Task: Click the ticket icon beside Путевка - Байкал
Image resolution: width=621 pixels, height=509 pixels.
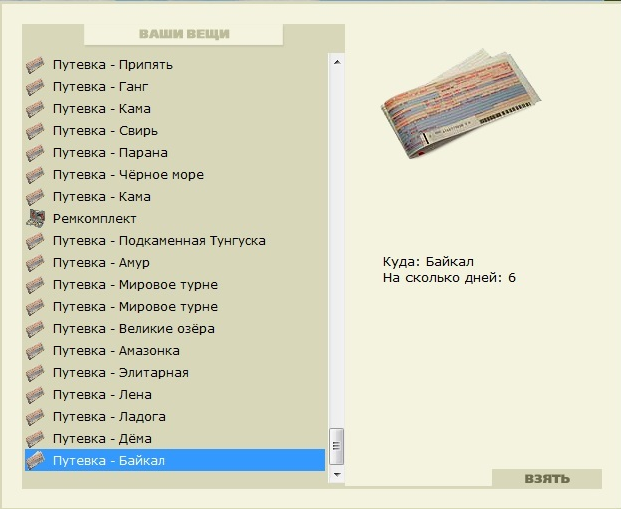Action: click(35, 461)
